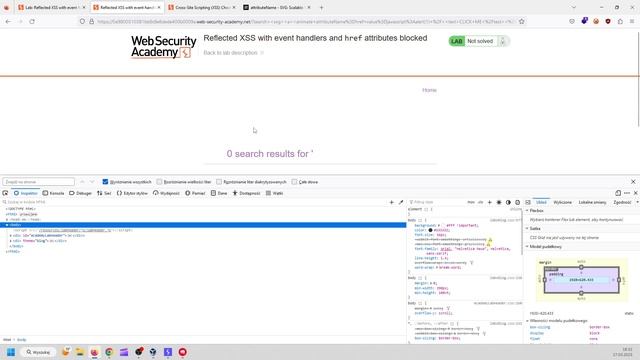Screen dimensions: 640x360
Task: Open Windows Start menu
Action: (x=11, y=352)
